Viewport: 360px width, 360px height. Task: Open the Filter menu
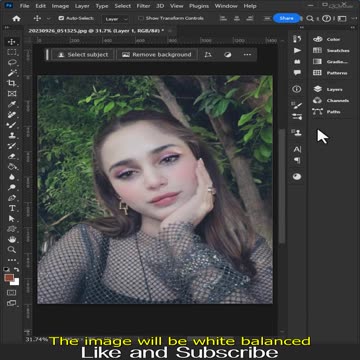[x=143, y=6]
